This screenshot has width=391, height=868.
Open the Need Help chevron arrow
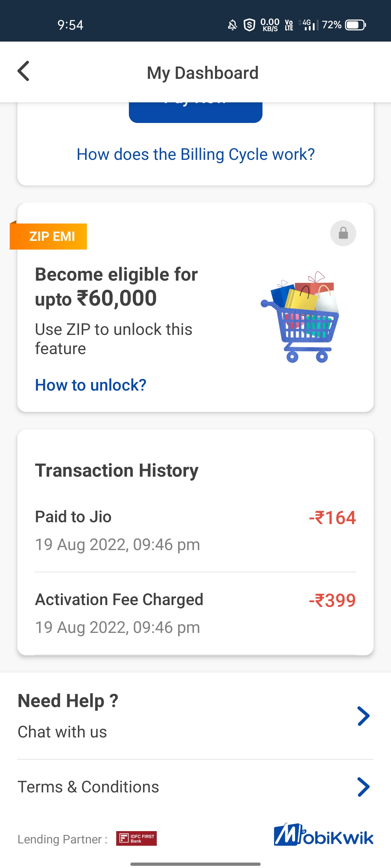[x=363, y=716]
